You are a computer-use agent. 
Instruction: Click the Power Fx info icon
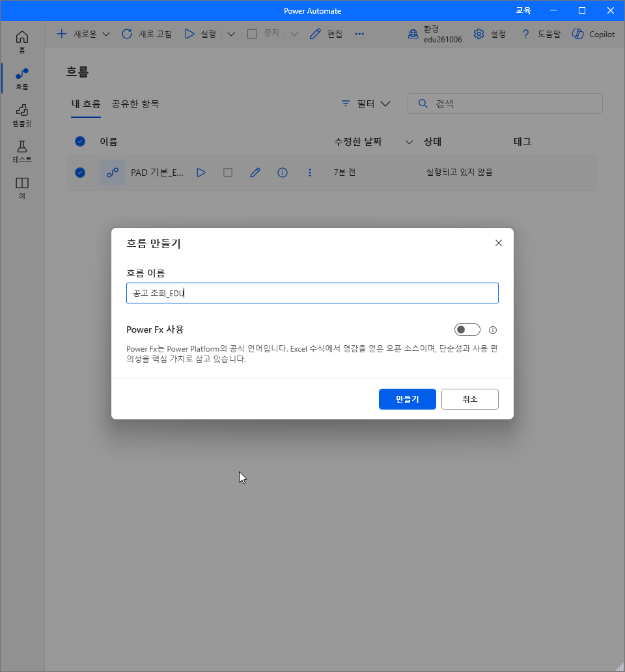493,330
